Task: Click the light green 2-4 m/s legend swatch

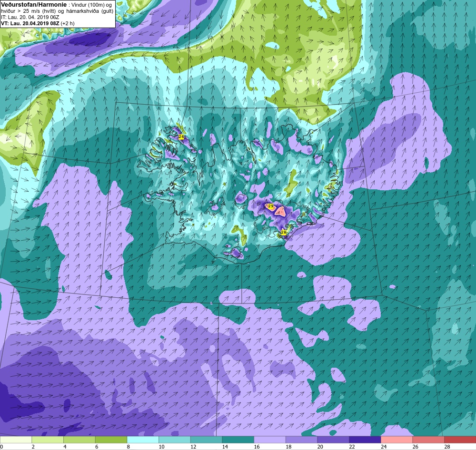Action: point(48,440)
